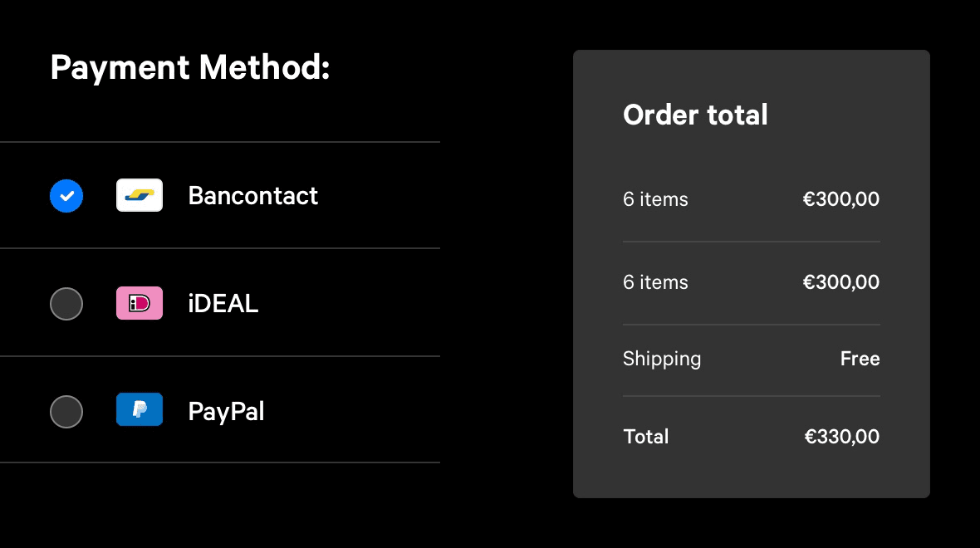The width and height of the screenshot is (980, 548).
Task: Select the iDEAL radio button
Action: click(66, 304)
